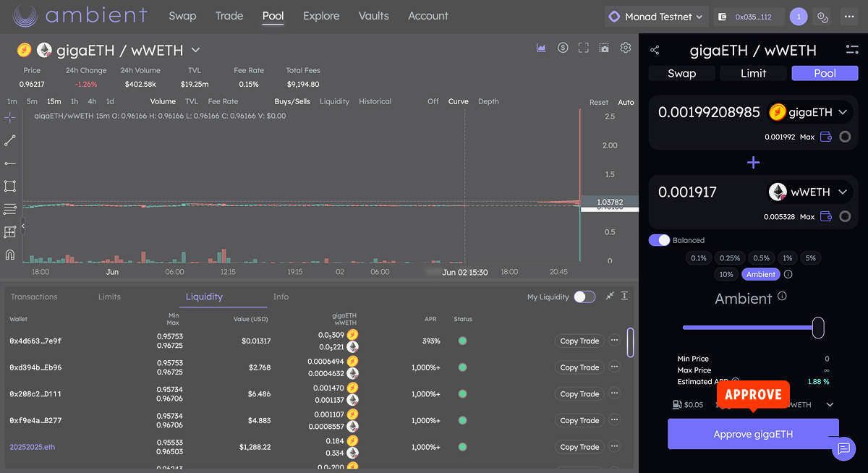The width and height of the screenshot is (868, 473).
Task: Share the gigaETH / wWETH pool link
Action: tap(655, 50)
